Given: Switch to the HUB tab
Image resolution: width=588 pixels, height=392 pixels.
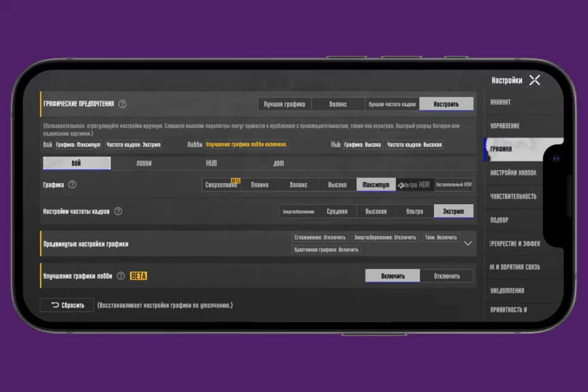Looking at the screenshot, I should 212,163.
